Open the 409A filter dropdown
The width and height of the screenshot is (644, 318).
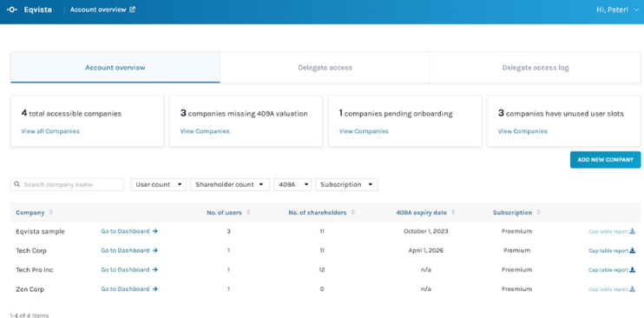coord(292,185)
